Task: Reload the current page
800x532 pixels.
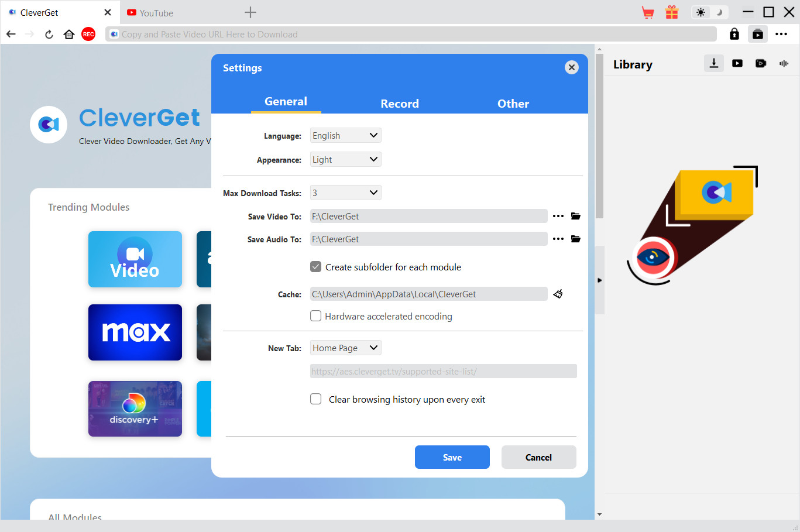Action: 49,34
